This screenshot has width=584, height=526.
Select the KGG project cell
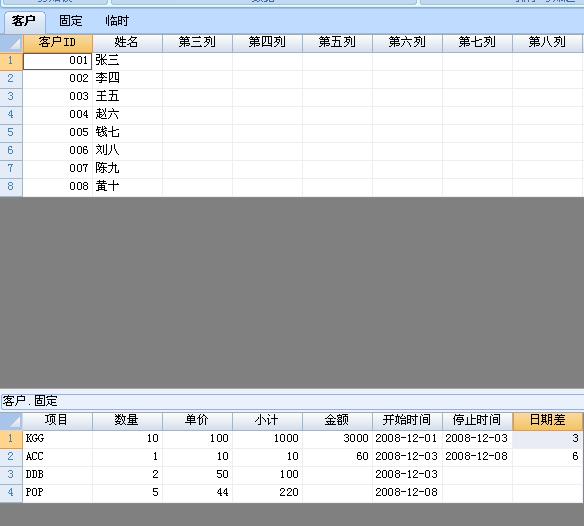(x=58, y=439)
